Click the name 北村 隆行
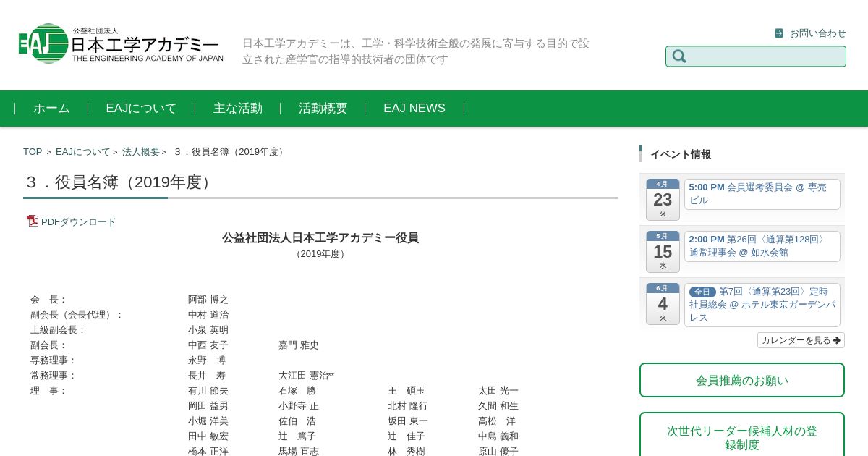The image size is (868, 456). pos(408,406)
